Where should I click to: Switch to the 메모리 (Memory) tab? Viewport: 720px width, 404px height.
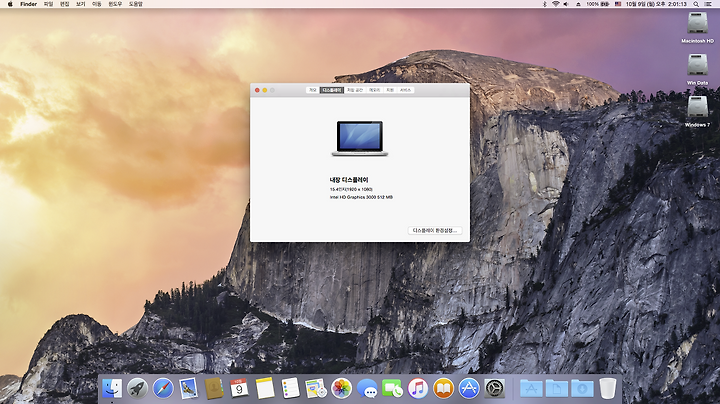click(x=375, y=90)
